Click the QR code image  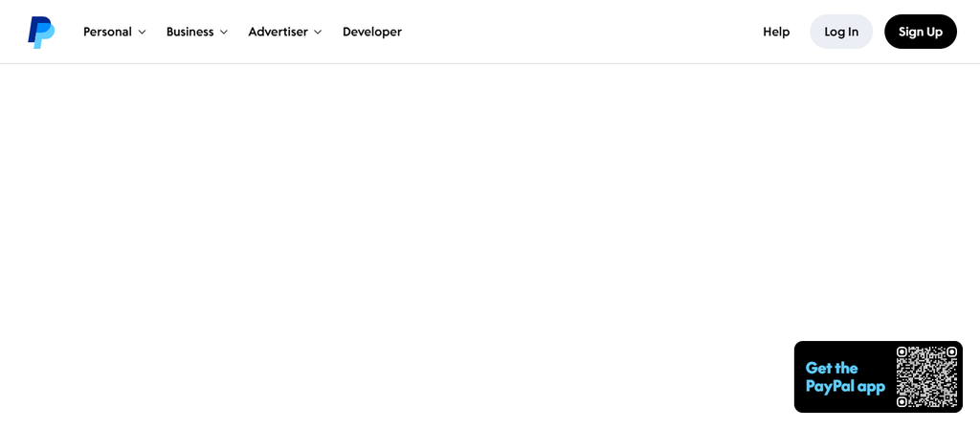coord(926,377)
